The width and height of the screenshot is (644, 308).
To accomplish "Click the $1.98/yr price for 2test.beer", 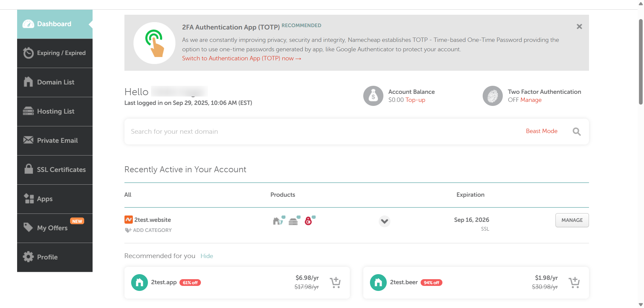I will [546, 278].
